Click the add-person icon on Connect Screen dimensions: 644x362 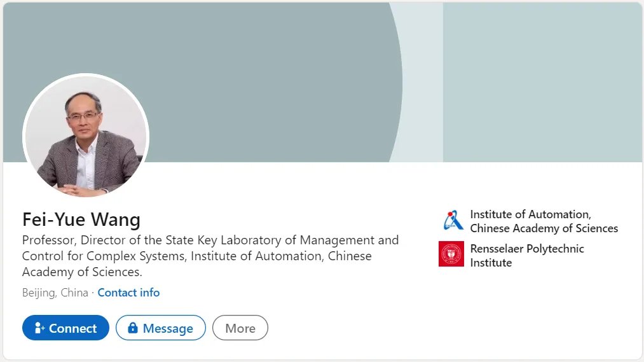39,328
